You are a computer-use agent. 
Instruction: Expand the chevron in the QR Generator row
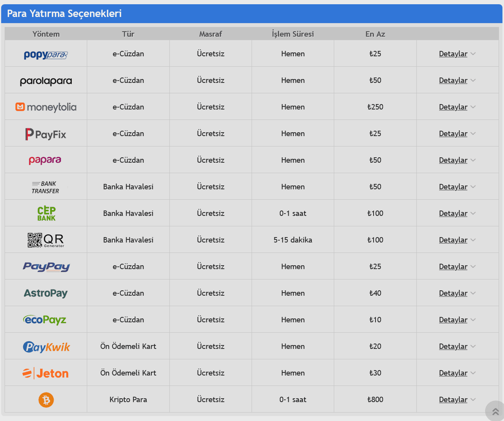pos(473,240)
